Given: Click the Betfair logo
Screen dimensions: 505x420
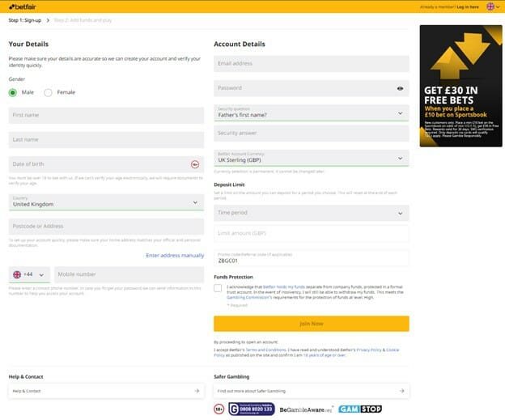Looking at the screenshot, I should [x=22, y=6].
